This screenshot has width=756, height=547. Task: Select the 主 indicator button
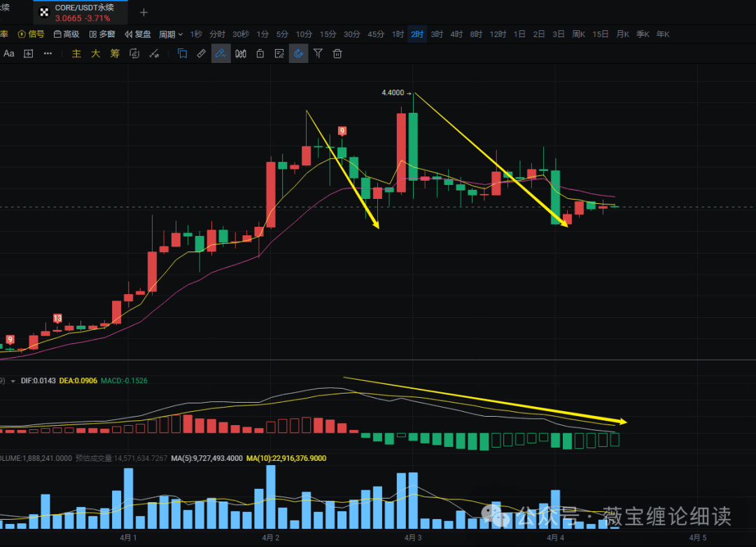click(76, 53)
